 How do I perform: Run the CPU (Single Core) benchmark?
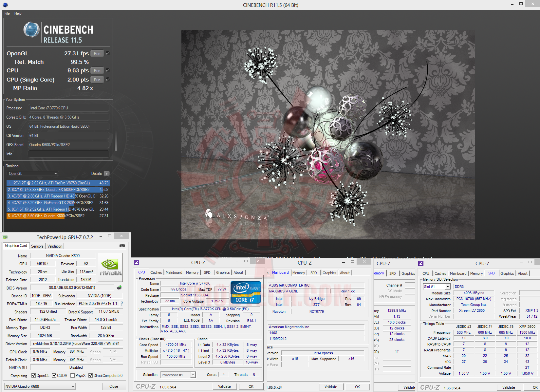(x=97, y=80)
